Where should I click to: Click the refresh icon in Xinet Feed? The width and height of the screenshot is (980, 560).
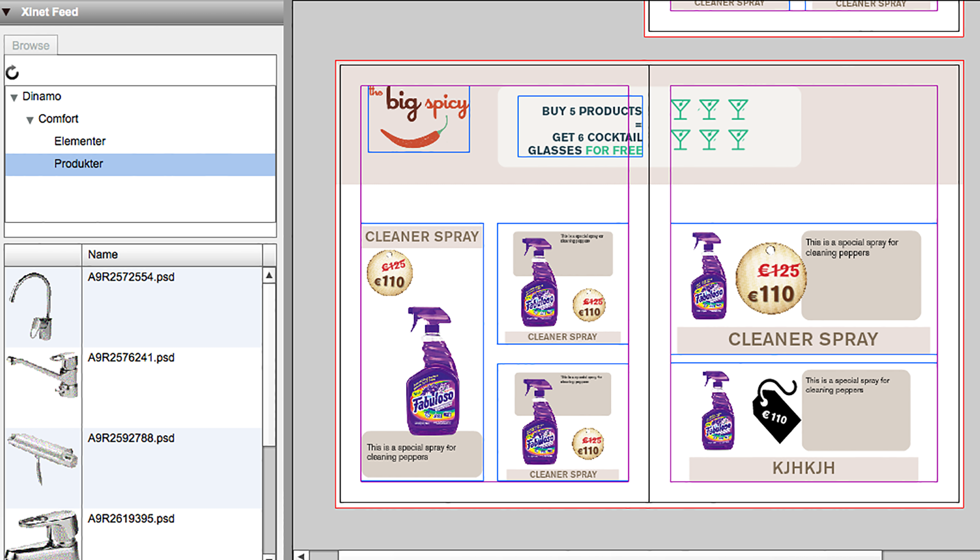(12, 73)
